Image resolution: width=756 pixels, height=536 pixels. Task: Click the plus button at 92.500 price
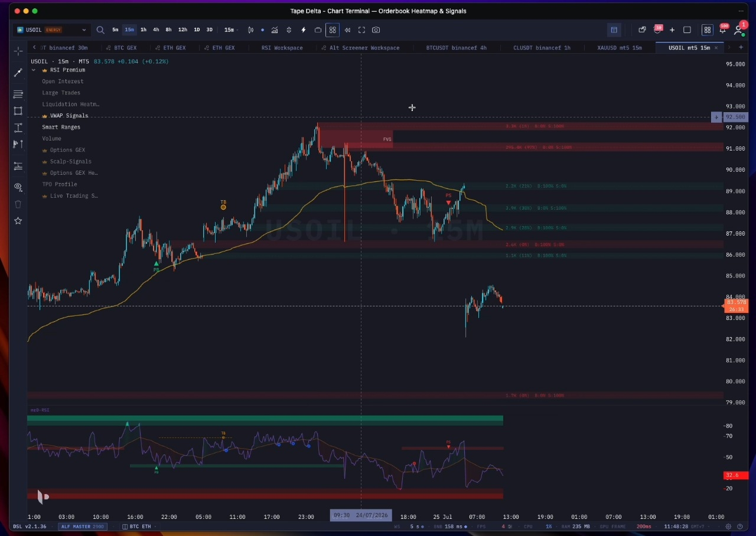click(x=716, y=117)
